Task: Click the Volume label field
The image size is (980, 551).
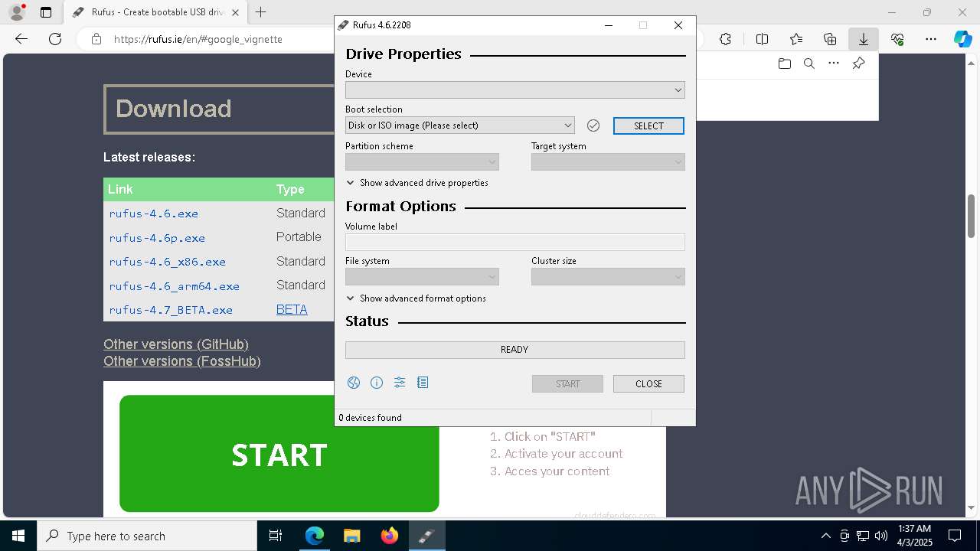Action: [515, 242]
